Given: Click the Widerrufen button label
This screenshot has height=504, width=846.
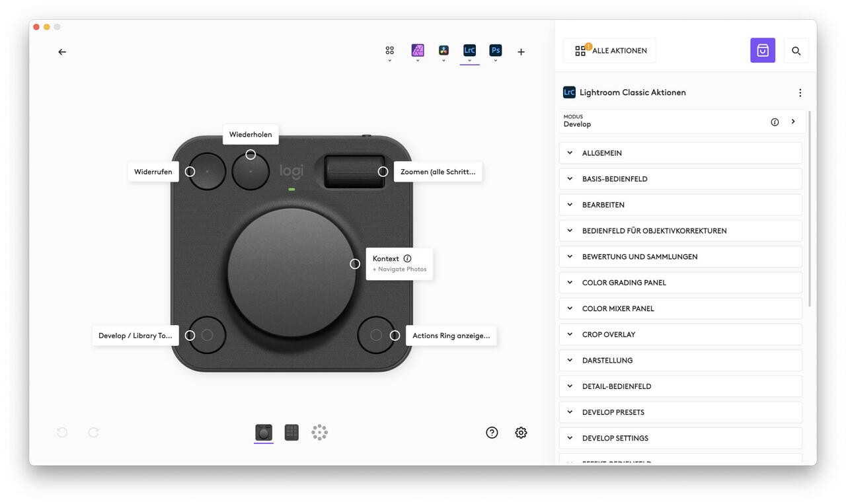Looking at the screenshot, I should click(153, 172).
